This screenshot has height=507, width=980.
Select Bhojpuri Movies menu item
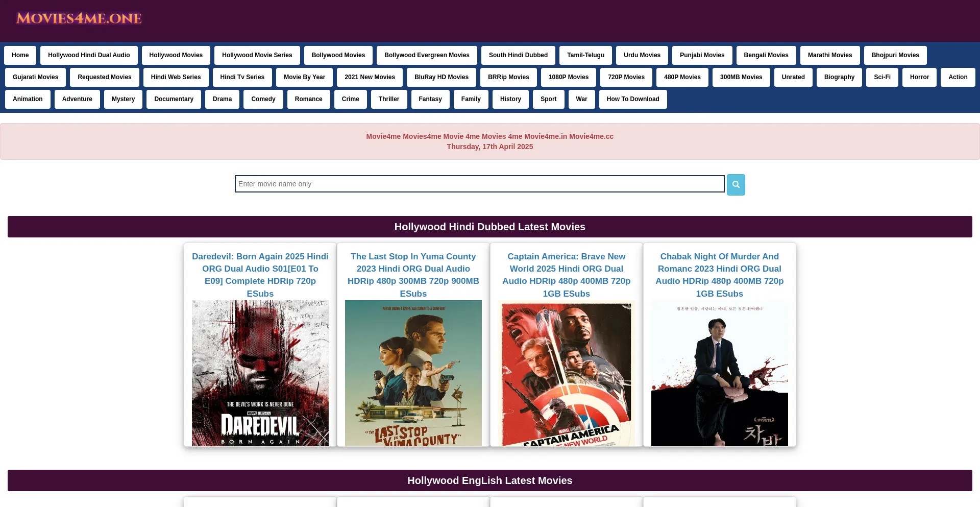(895, 55)
